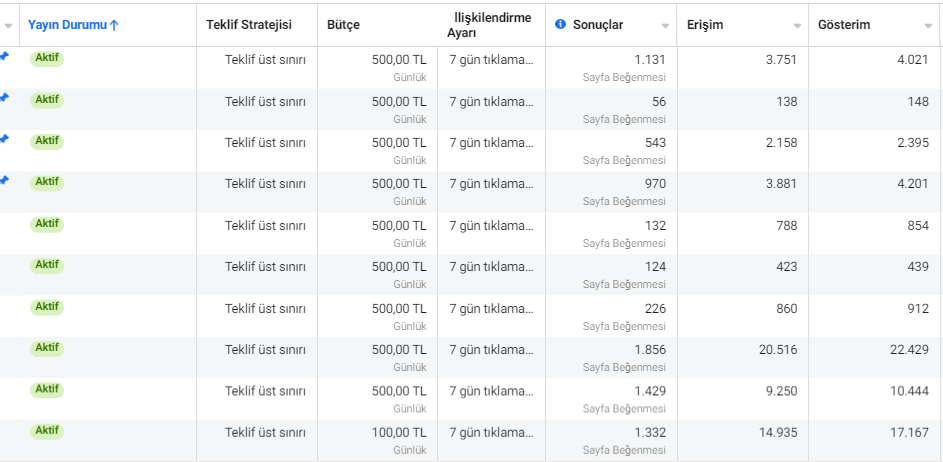The image size is (943, 462).
Task: Open the Sonuçlar column dropdown arrow
Action: (x=665, y=26)
